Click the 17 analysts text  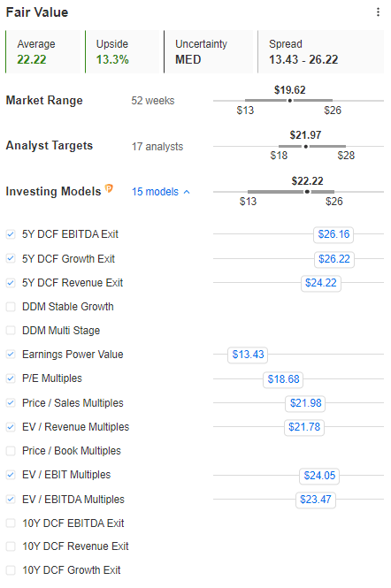157,146
